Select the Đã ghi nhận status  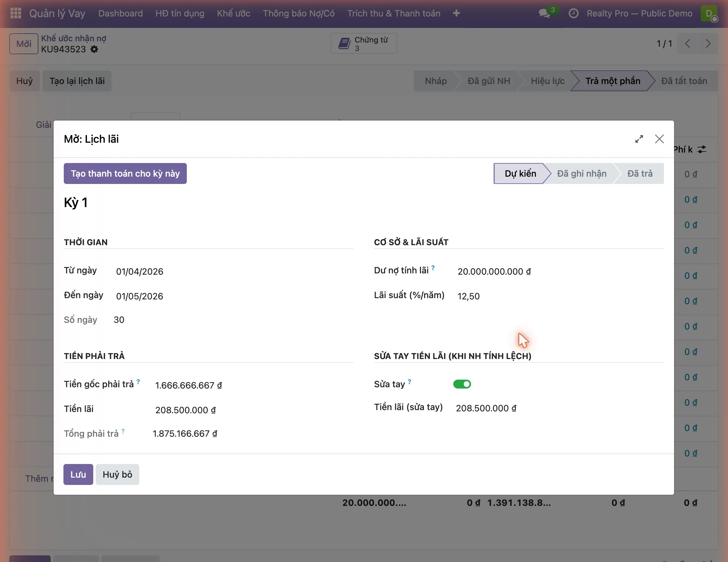point(581,173)
